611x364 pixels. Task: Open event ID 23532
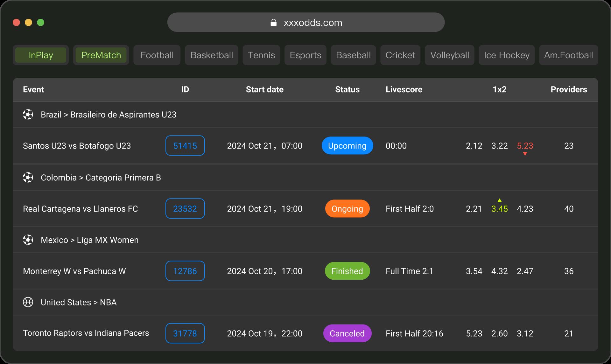(x=185, y=209)
